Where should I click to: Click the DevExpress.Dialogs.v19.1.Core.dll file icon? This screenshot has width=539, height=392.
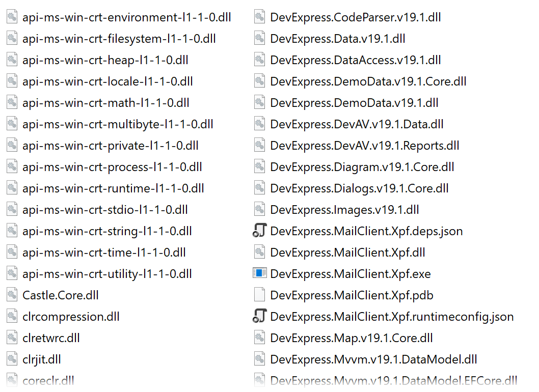(x=259, y=188)
